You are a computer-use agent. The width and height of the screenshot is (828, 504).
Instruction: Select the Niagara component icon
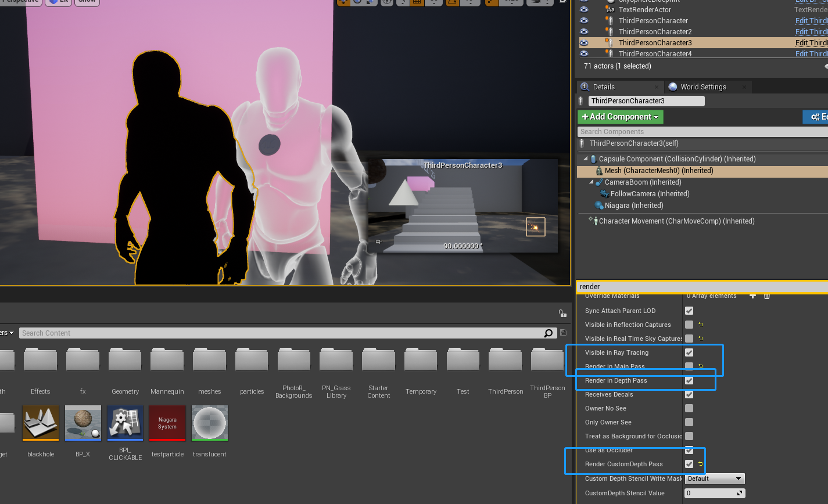coord(599,205)
